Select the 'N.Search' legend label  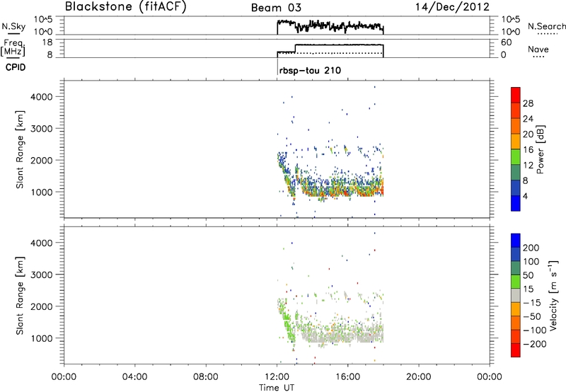click(x=547, y=26)
